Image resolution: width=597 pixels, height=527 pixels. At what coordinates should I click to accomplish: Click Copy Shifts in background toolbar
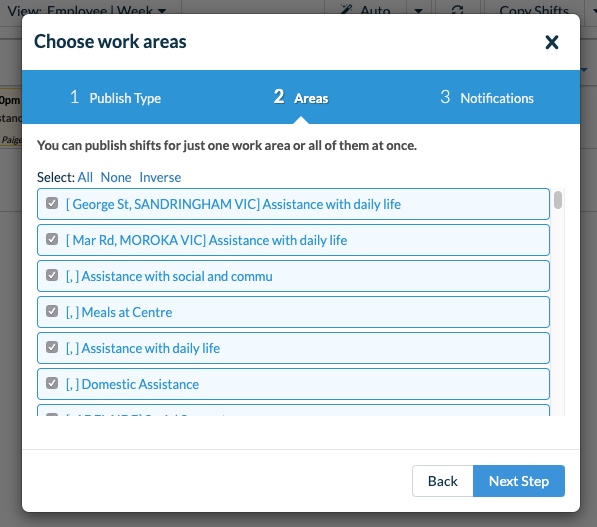point(534,11)
